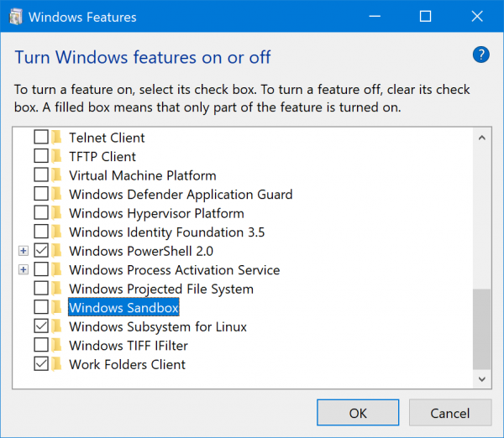Click the folder icon beside Windows Hypervisor Platform
Viewport: 504px width, 438px height.
(x=57, y=213)
